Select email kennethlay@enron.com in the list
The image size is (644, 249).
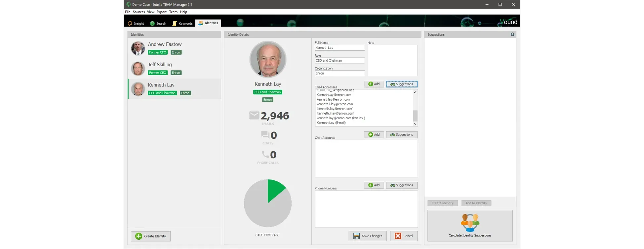pos(333,99)
